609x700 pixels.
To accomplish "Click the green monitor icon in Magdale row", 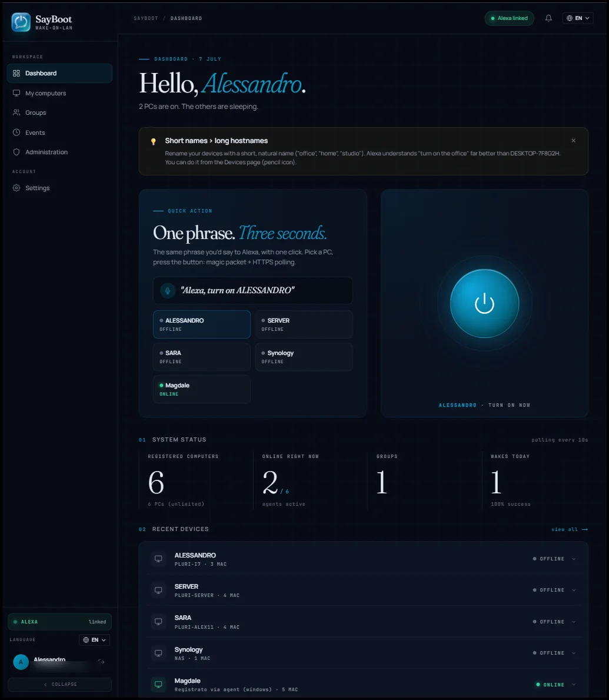I will 158,684.
